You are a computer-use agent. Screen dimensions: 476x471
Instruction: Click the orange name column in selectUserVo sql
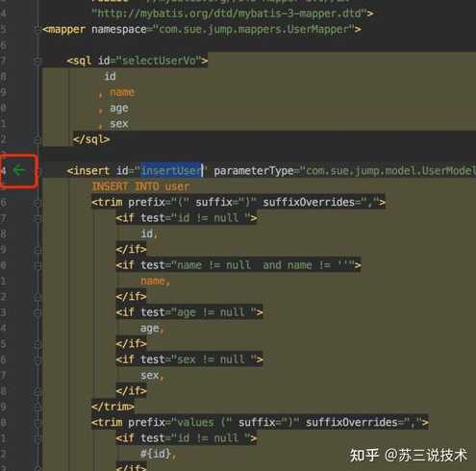coord(122,92)
